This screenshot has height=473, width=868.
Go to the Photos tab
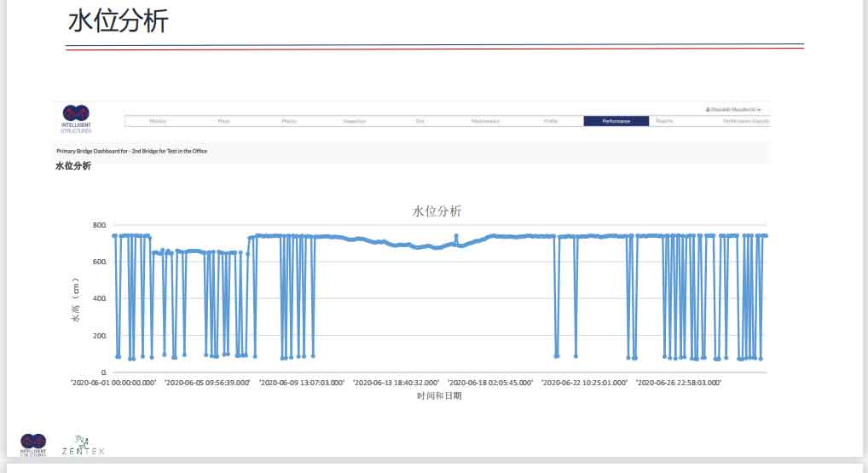289,121
